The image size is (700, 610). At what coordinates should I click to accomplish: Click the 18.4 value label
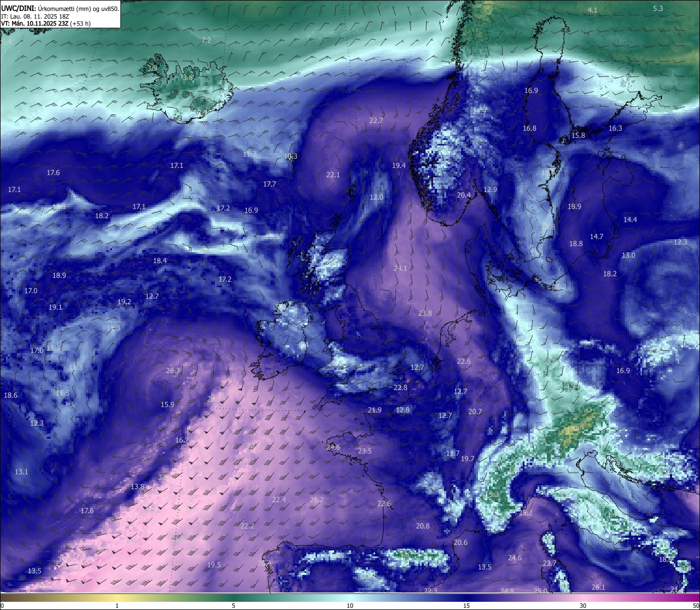click(x=160, y=260)
